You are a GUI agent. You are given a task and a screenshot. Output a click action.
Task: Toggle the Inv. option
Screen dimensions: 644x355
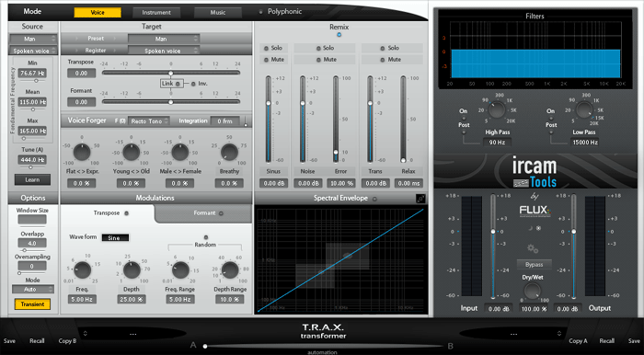point(193,84)
